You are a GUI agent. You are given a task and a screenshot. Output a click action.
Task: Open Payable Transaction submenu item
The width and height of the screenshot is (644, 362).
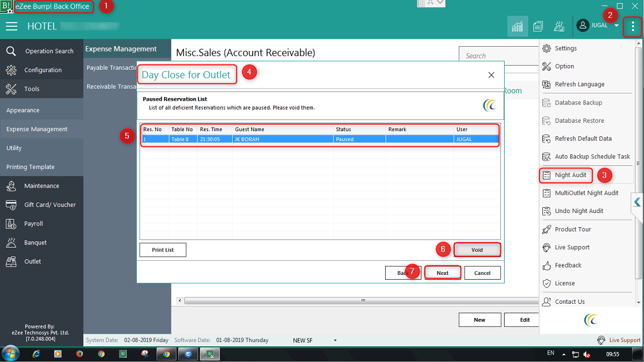[111, 68]
